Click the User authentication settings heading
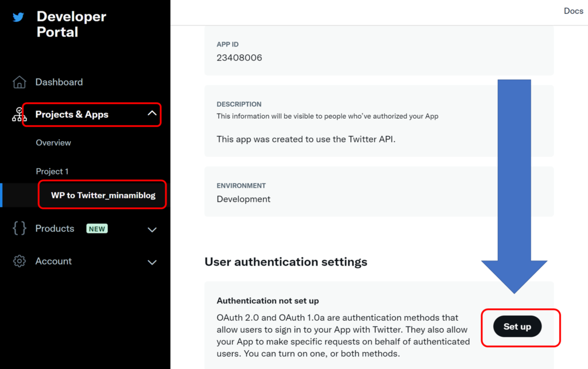 (286, 262)
